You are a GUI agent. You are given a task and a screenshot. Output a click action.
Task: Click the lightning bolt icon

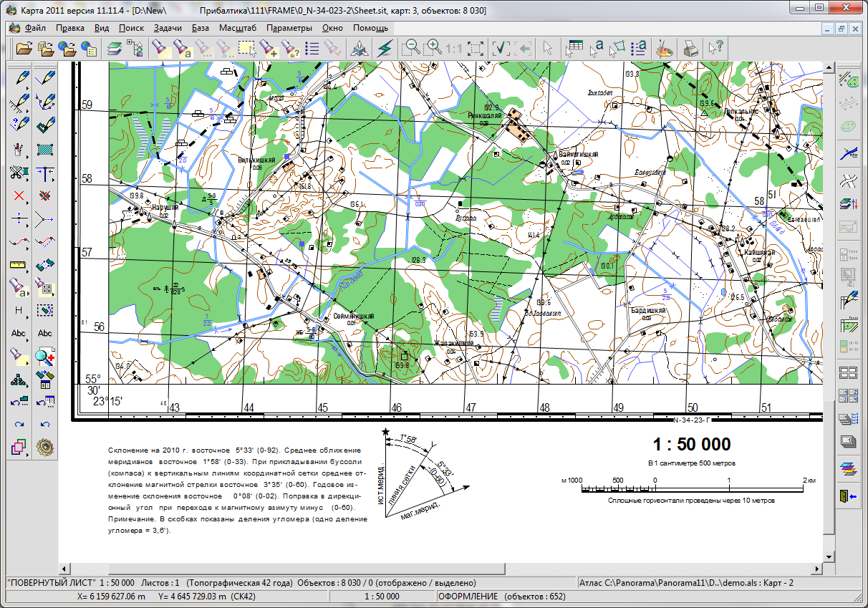pos(385,49)
